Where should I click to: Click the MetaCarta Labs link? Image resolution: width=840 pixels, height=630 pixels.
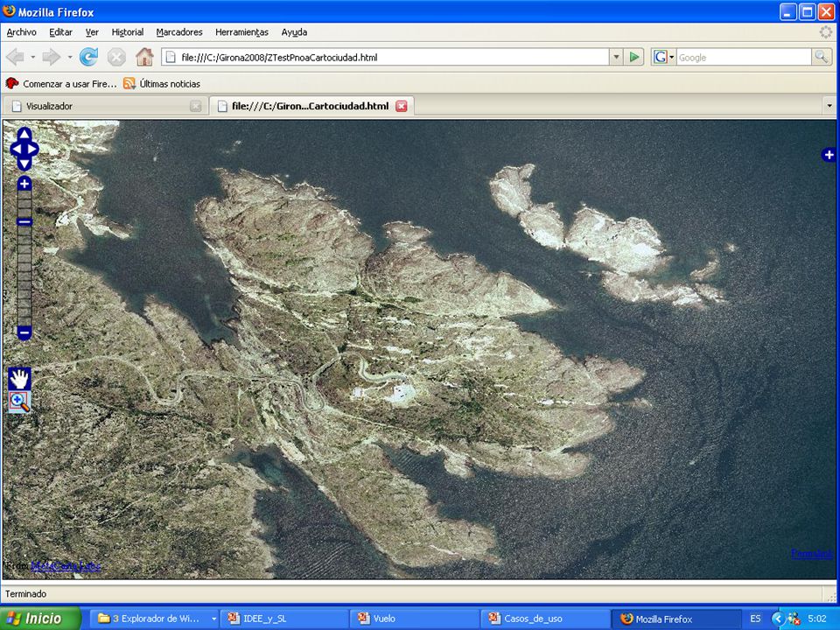coord(66,566)
